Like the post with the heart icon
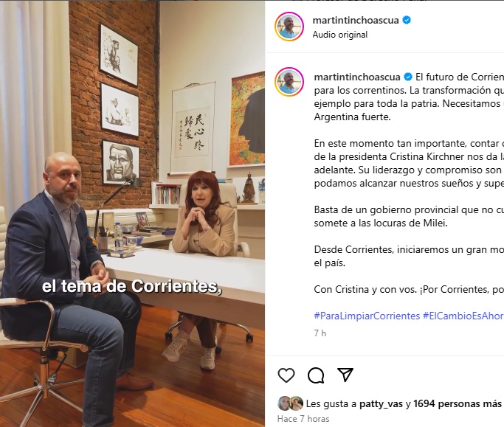504x427 pixels. tap(286, 375)
